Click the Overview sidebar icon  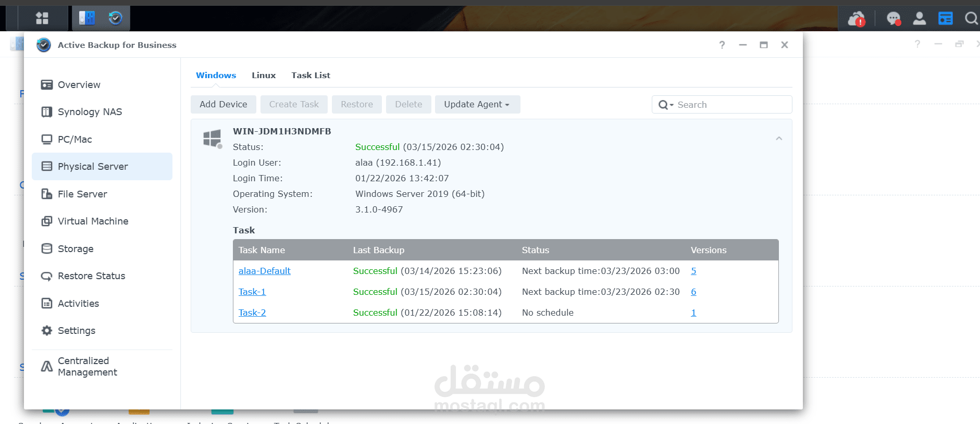[x=47, y=84]
